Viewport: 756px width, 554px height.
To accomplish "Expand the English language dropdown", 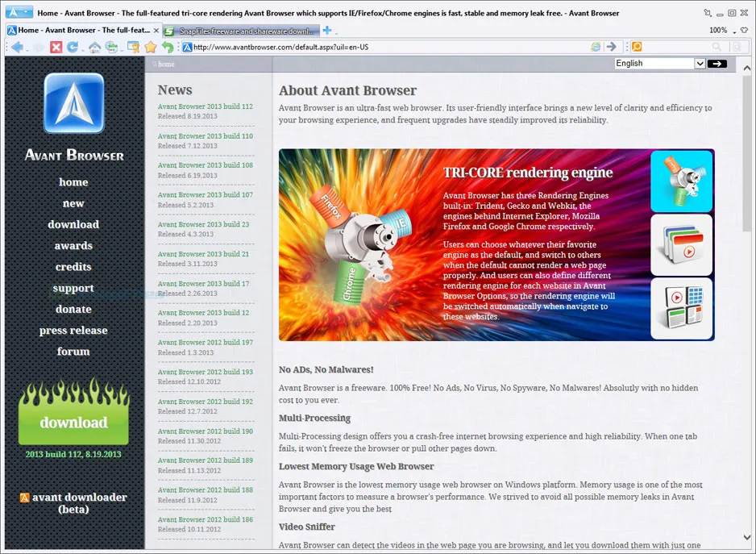I will (700, 63).
